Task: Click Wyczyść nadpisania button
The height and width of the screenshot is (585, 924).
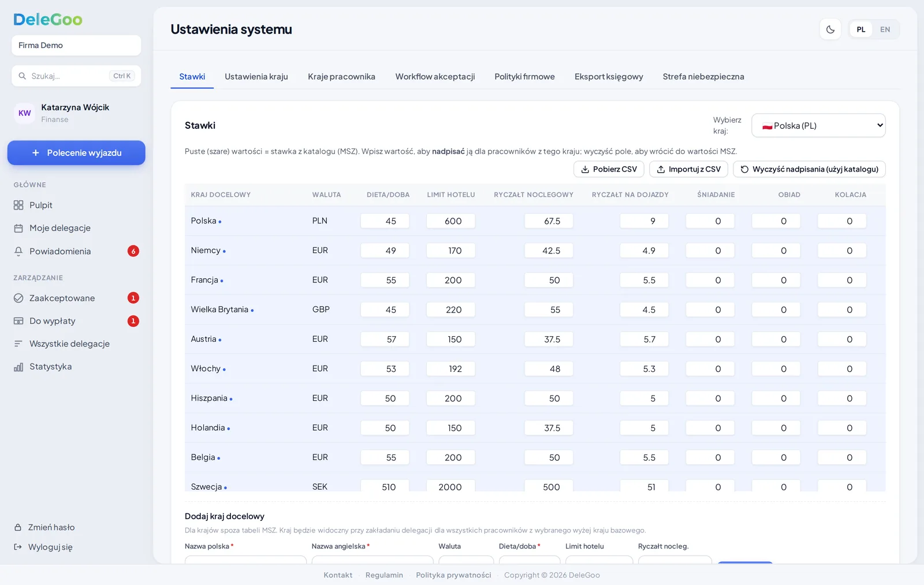Action: click(x=809, y=169)
